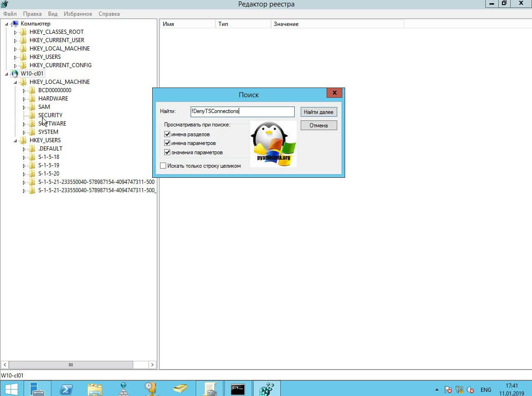532x396 pixels.
Task: Uncheck the "имена разделов" checkbox
Action: pos(167,134)
